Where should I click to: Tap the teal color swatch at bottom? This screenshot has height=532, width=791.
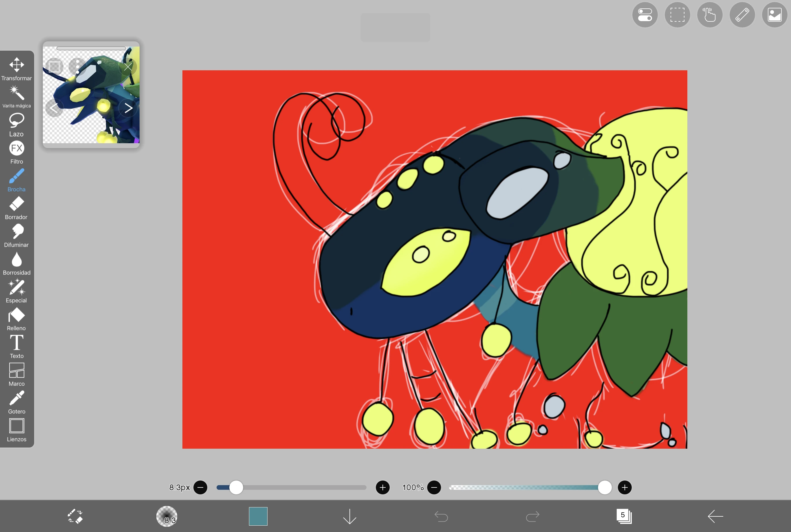click(x=258, y=516)
